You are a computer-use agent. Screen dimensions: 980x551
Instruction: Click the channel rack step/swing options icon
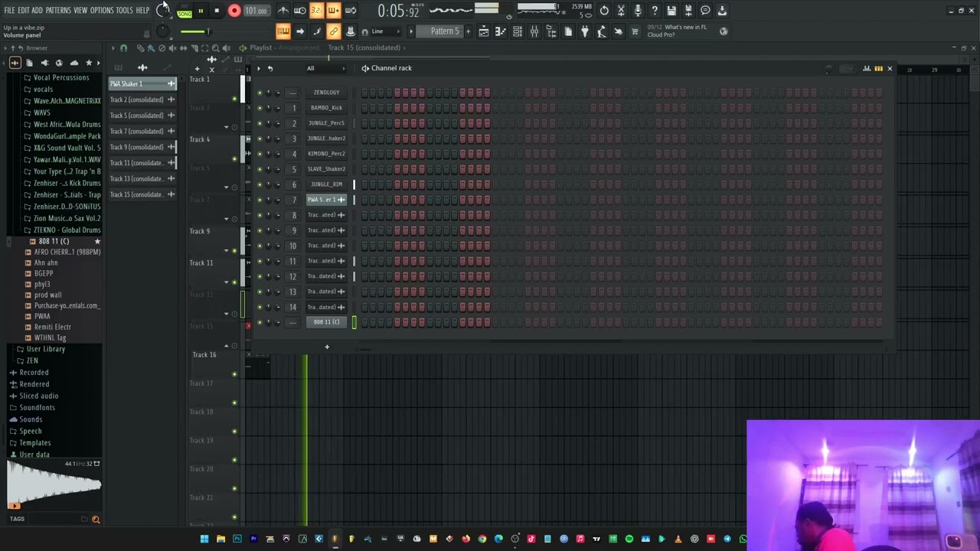pyautogui.click(x=878, y=69)
